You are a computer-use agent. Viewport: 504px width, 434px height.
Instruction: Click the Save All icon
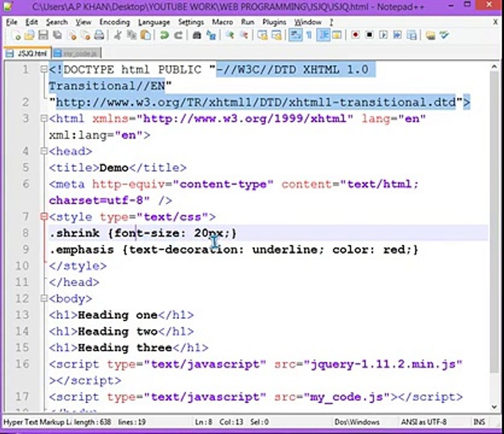point(57,35)
